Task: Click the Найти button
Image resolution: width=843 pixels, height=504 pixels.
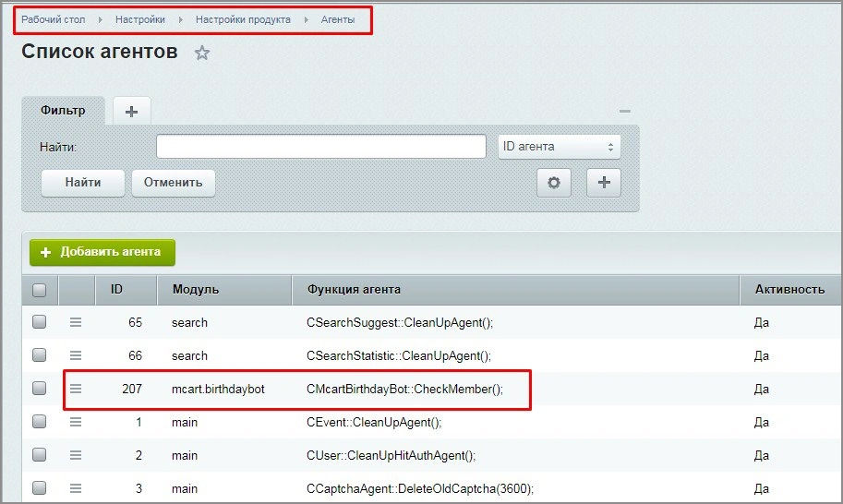Action: coord(83,183)
